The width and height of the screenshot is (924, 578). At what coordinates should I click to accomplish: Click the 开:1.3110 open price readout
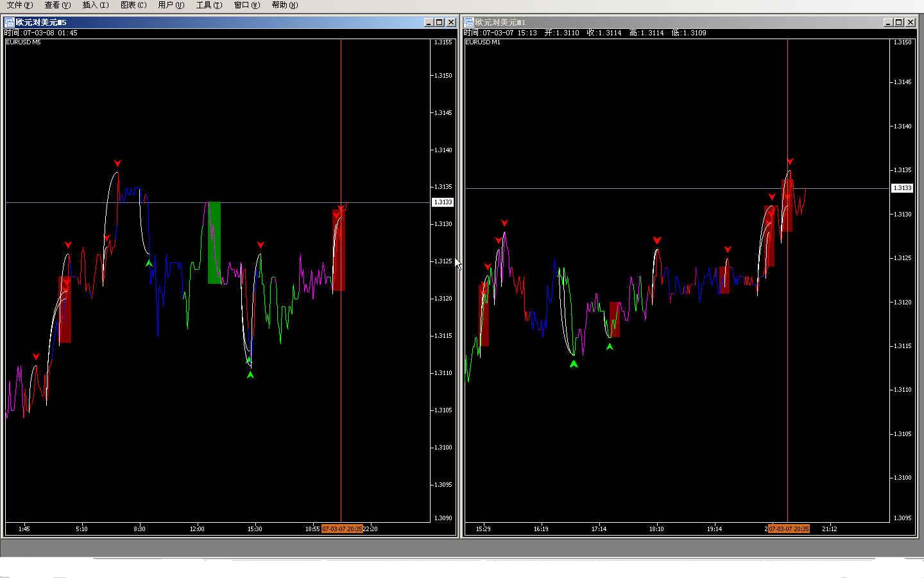[561, 33]
